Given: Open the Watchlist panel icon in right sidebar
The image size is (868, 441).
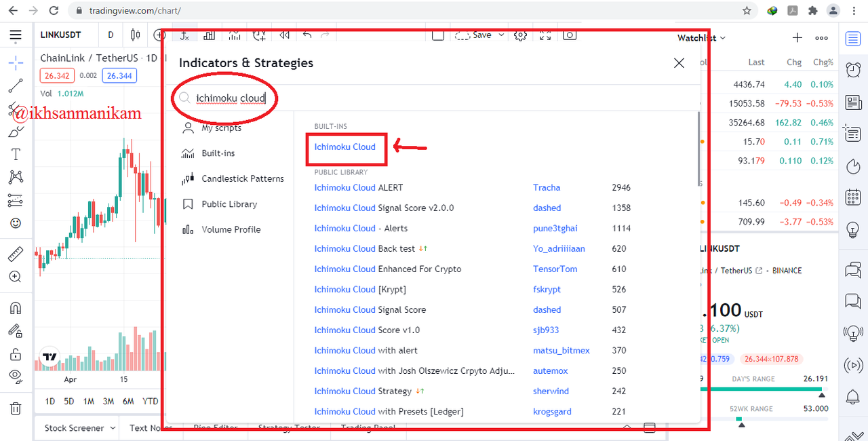Looking at the screenshot, I should 853,38.
